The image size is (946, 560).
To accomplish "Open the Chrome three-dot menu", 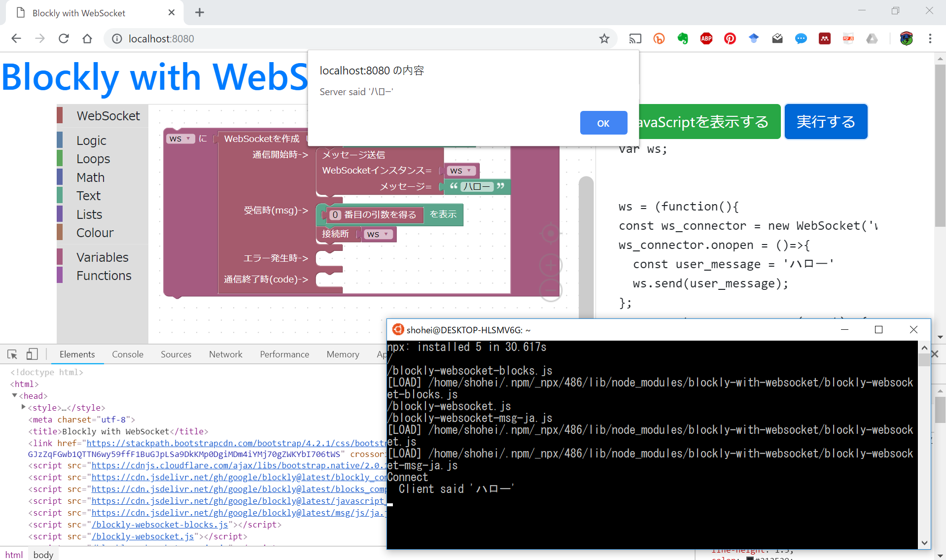I will tap(930, 38).
